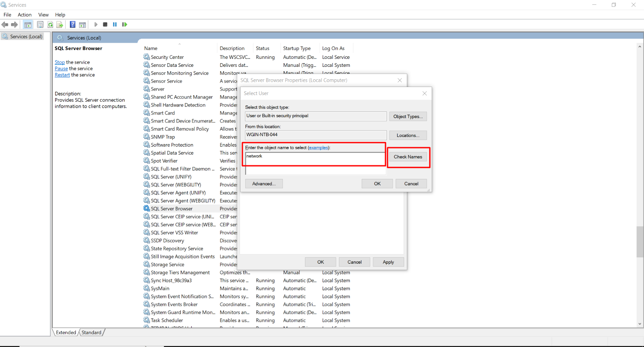Viewport: 644px width, 347px height.
Task: Click the Back arrow in the toolbar
Action: 5,25
